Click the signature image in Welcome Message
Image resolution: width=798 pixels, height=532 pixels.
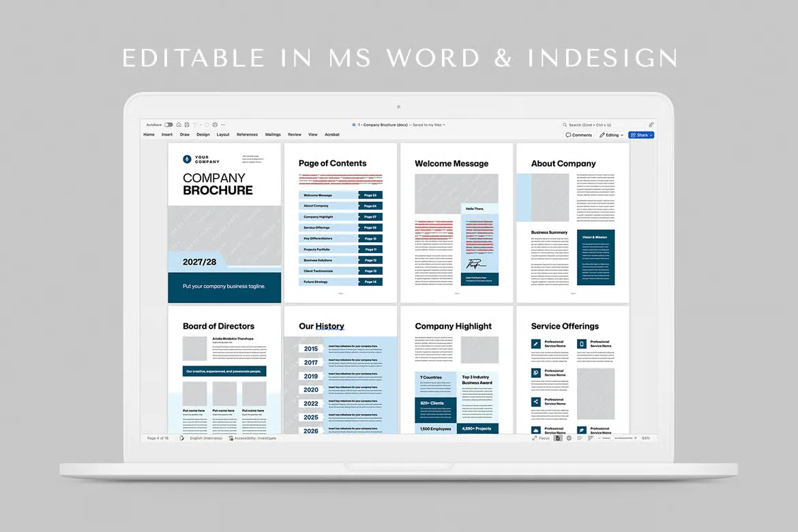point(475,264)
